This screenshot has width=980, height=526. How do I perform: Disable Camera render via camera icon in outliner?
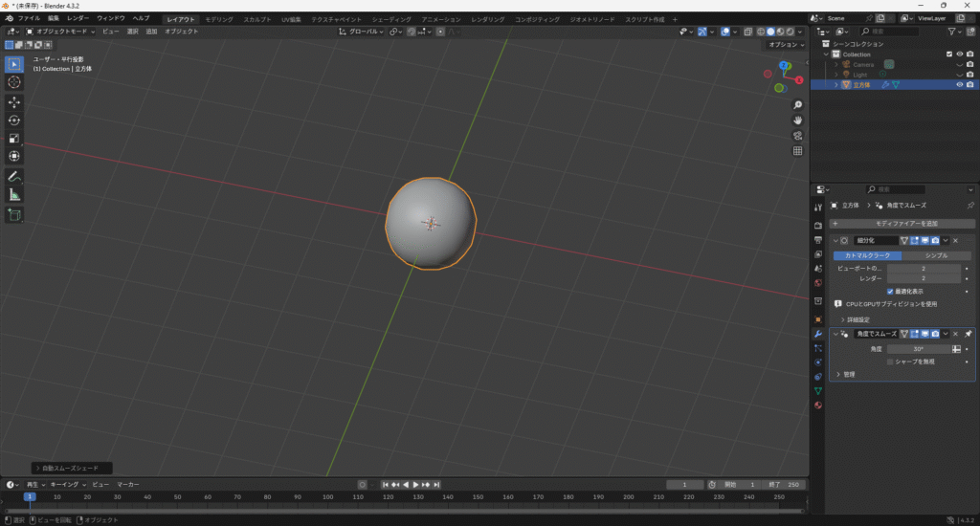point(970,64)
